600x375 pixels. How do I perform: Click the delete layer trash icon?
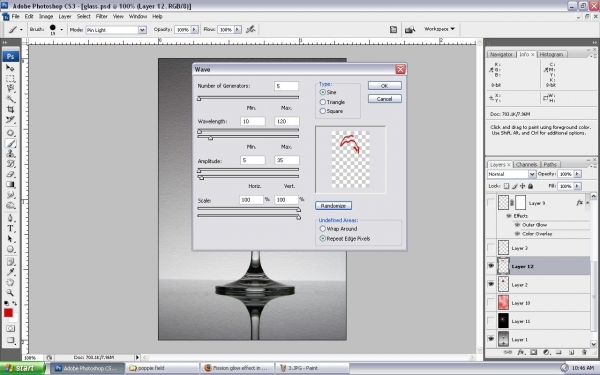584,352
